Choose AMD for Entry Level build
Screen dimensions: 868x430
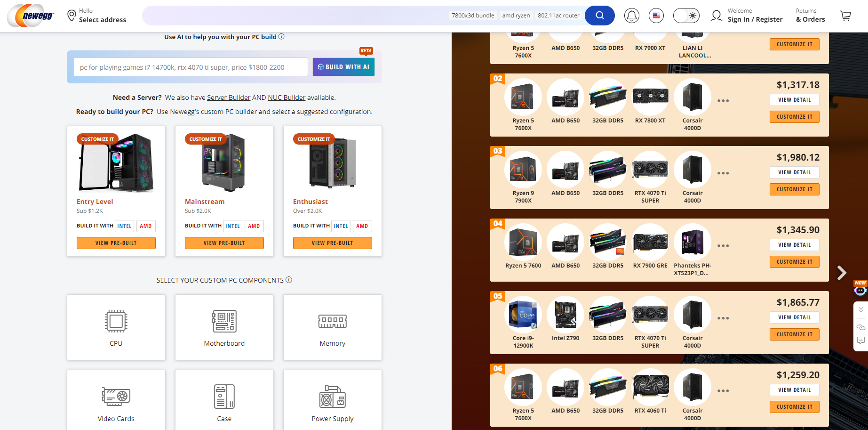[x=146, y=226]
